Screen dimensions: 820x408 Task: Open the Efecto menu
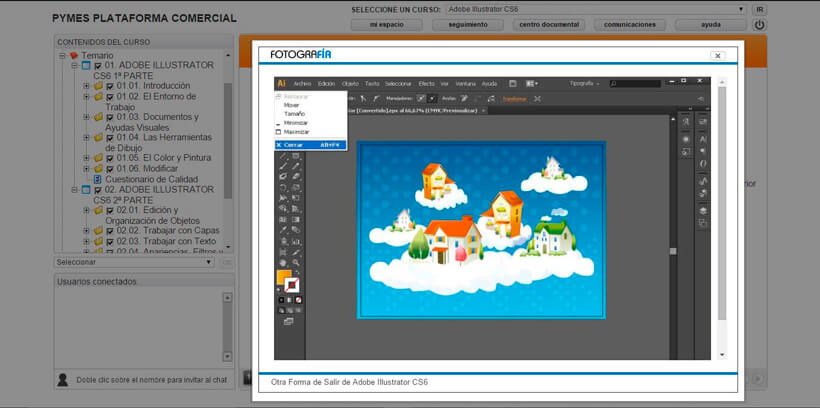click(x=426, y=84)
